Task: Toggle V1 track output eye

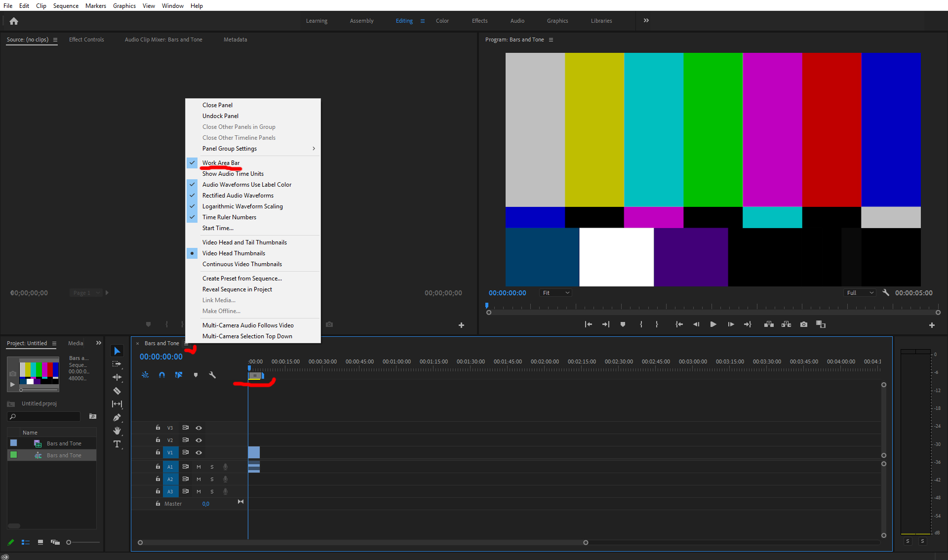Action: pyautogui.click(x=199, y=452)
